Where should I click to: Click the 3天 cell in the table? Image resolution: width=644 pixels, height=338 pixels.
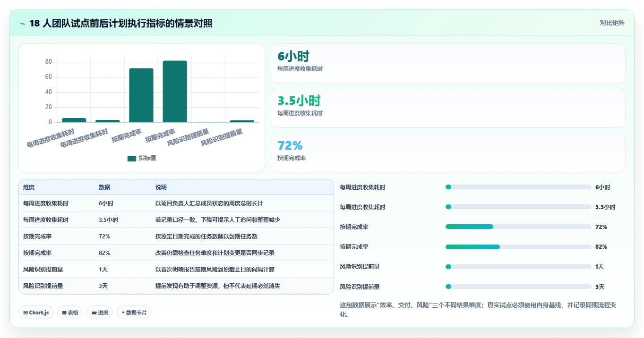pos(103,286)
